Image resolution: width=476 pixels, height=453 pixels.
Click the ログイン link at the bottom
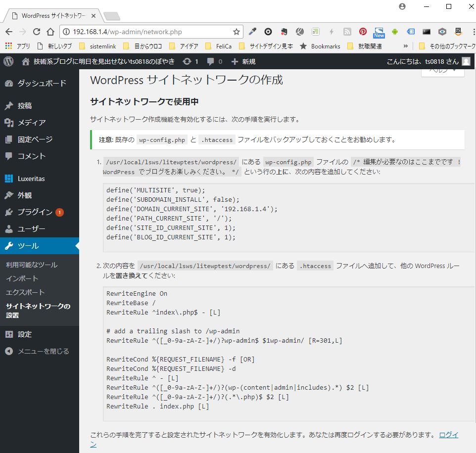(x=449, y=435)
